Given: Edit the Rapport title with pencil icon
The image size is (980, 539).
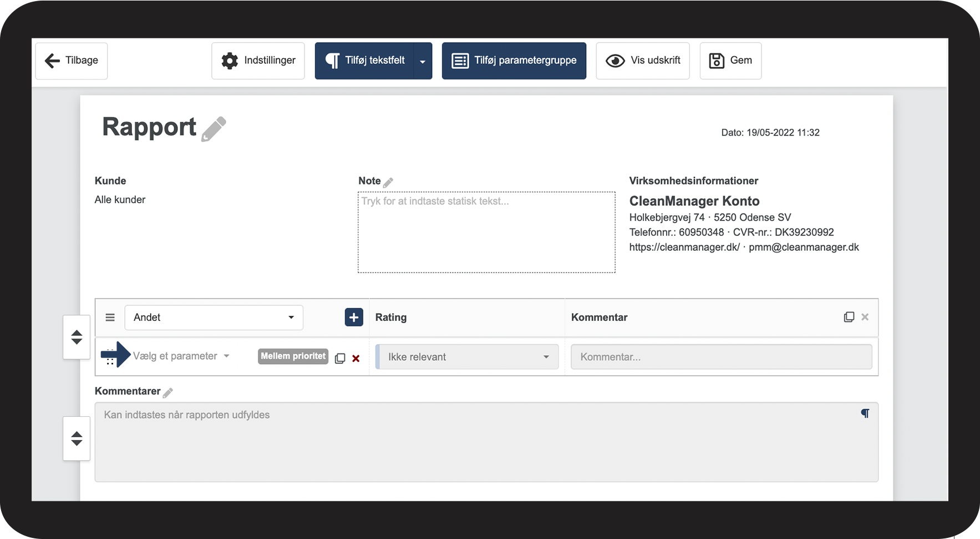Looking at the screenshot, I should pos(214,129).
